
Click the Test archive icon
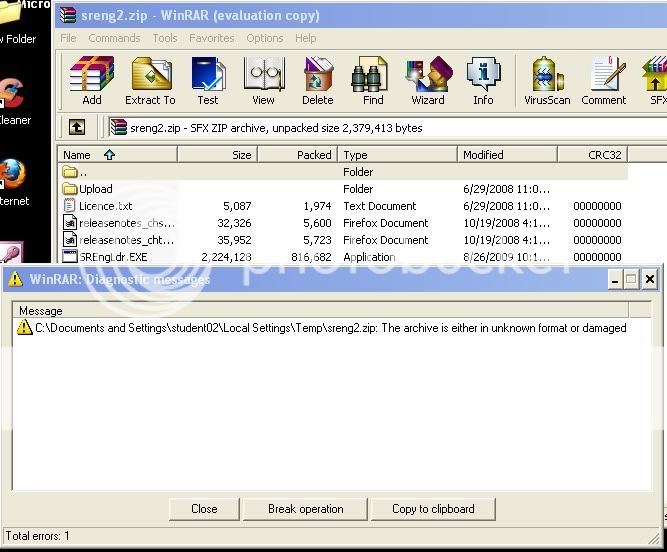[x=208, y=74]
